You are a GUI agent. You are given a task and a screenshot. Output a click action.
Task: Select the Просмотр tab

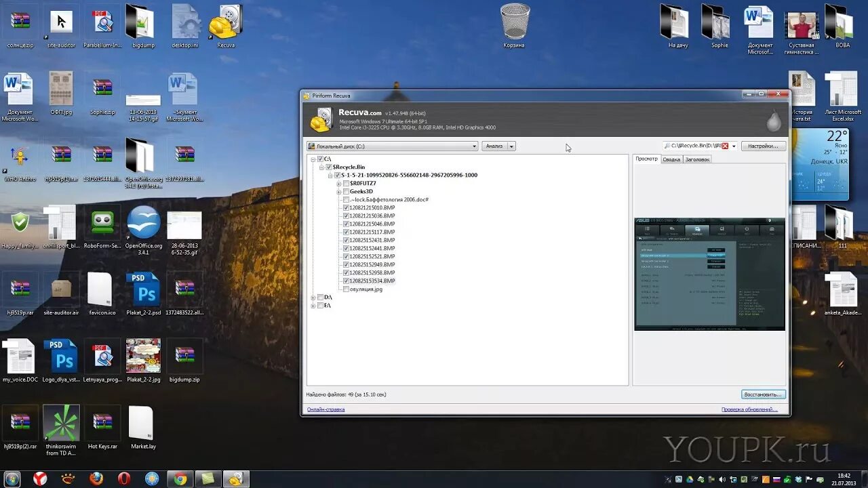pos(647,159)
